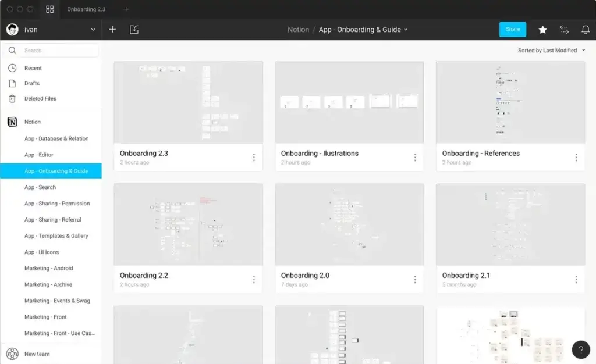Open options menu on Onboarding 2.2 card
The width and height of the screenshot is (596, 364).
pyautogui.click(x=254, y=280)
